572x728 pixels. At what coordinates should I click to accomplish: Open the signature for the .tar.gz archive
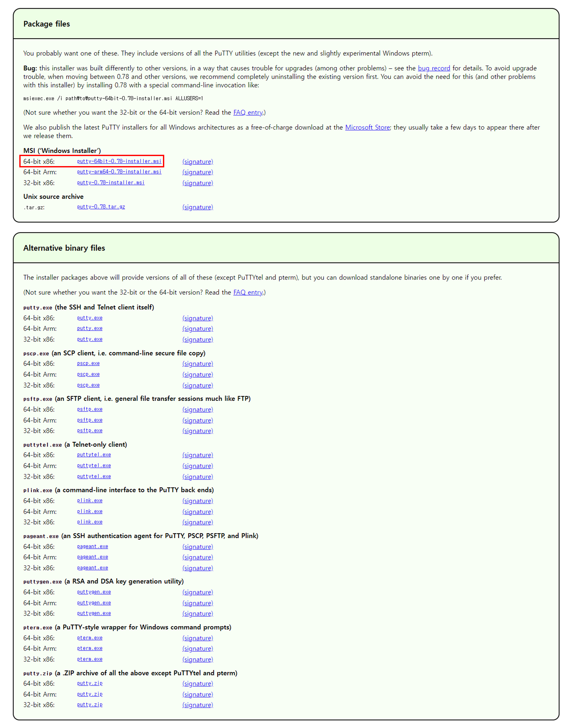pos(198,207)
